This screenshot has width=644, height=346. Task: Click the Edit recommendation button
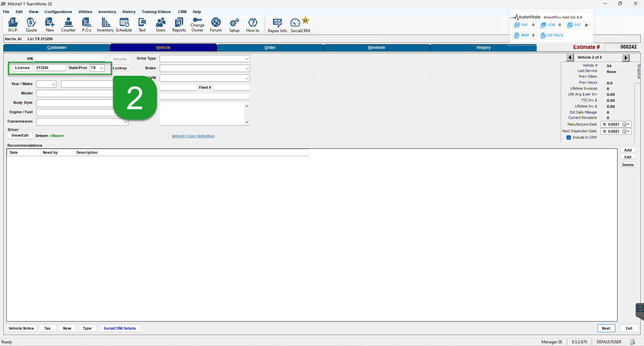[x=628, y=157]
